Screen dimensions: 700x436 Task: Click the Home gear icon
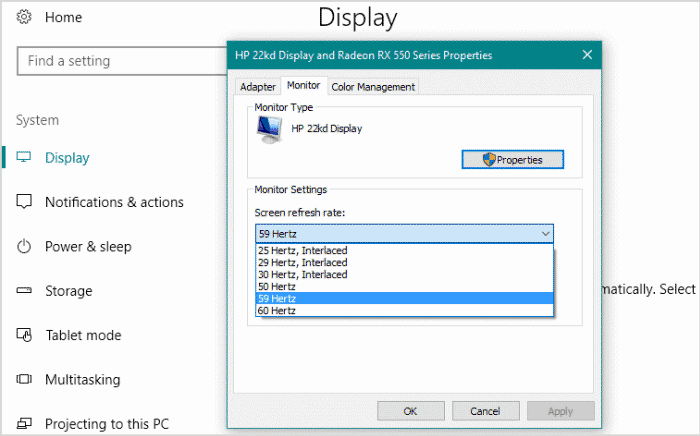[24, 17]
